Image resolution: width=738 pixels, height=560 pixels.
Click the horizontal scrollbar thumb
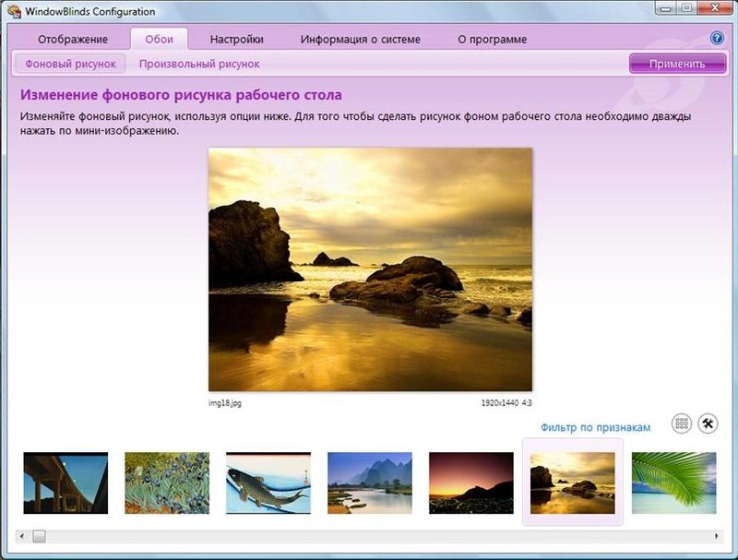point(39,536)
